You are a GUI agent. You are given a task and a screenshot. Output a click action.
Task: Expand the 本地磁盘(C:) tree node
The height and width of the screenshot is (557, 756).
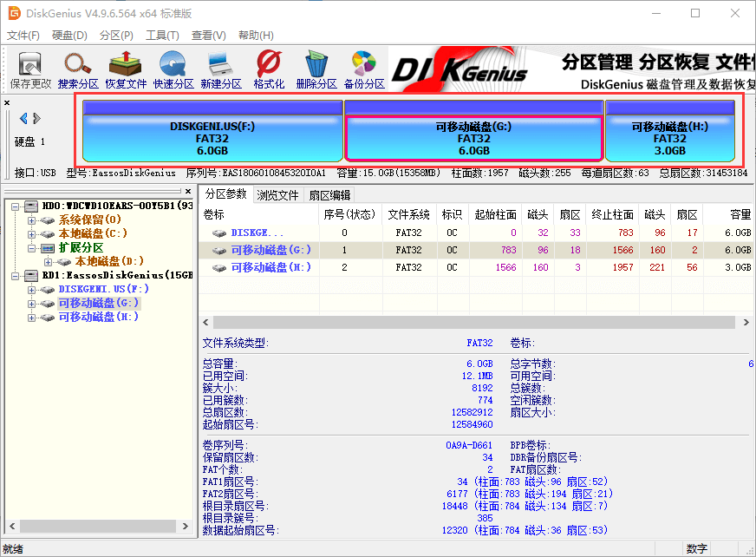click(32, 234)
